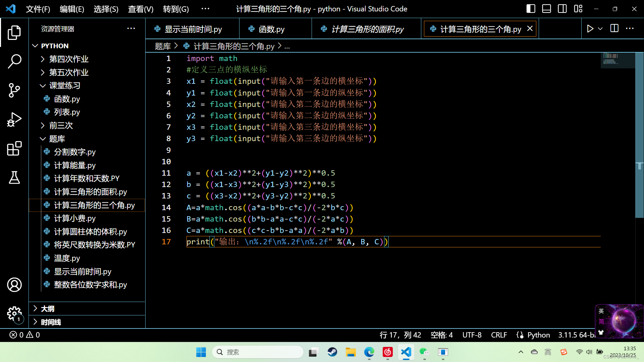Open Task View from the taskbar
Viewport: 644px width, 362px height.
[x=313, y=352]
